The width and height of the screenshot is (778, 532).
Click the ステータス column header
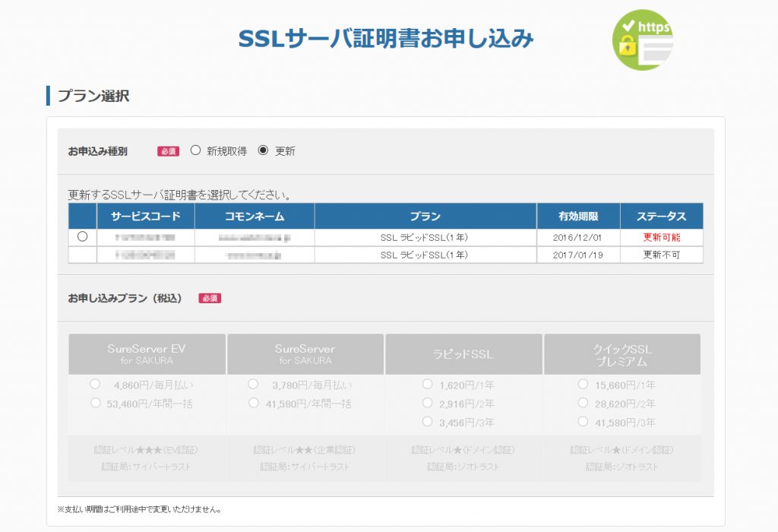[x=662, y=217]
